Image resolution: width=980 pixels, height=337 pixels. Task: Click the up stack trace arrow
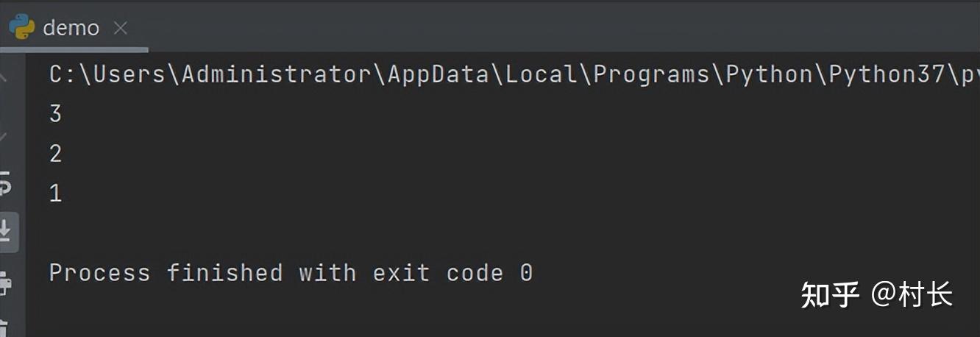tap(4, 75)
